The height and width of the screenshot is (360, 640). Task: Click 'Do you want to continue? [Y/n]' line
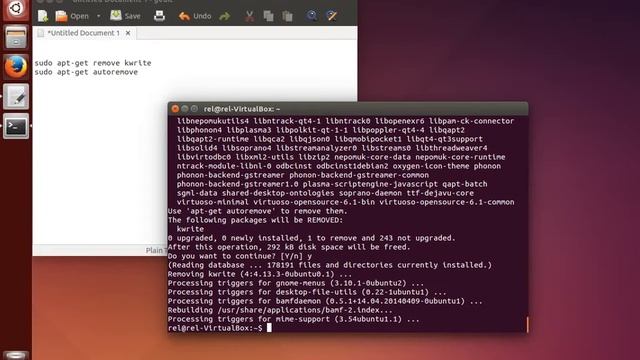point(240,256)
